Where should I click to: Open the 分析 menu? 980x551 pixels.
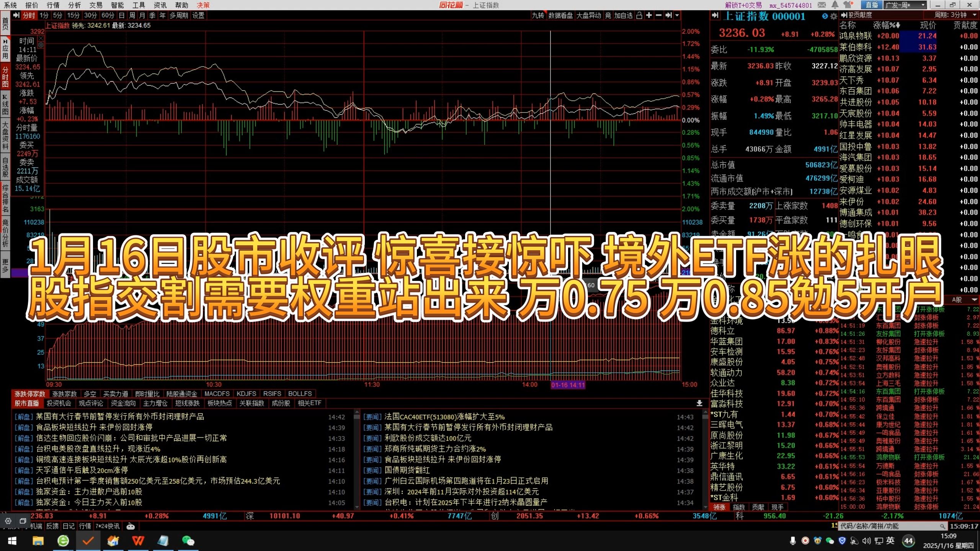pos(74,5)
